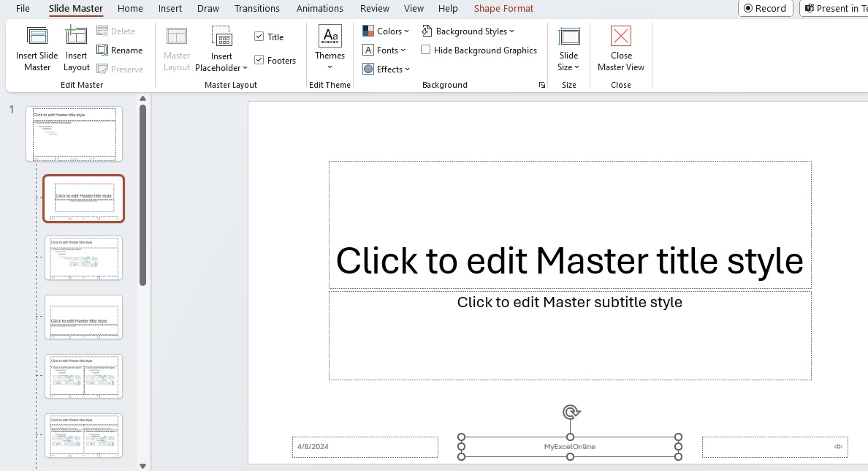Open the Themes gallery

(330, 48)
